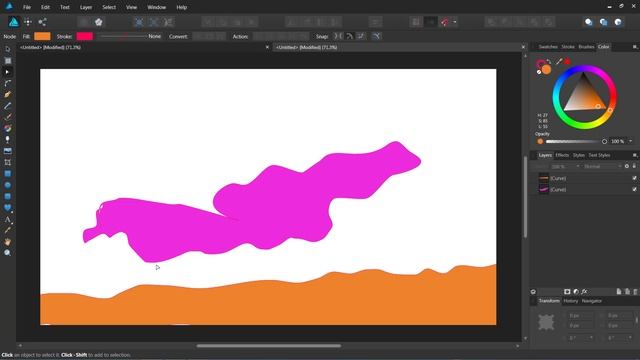Close the first Untitled document tab
The height and width of the screenshot is (360, 640).
pyautogui.click(x=267, y=47)
